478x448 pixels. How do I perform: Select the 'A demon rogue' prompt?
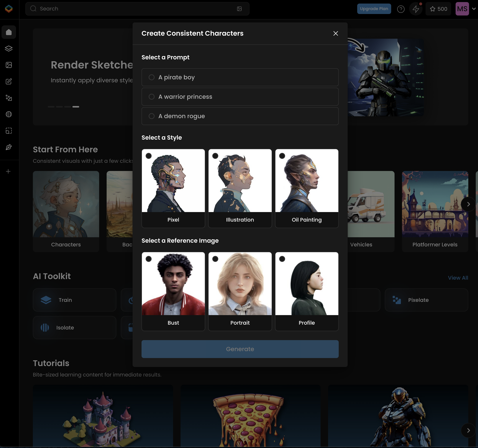pos(240,116)
